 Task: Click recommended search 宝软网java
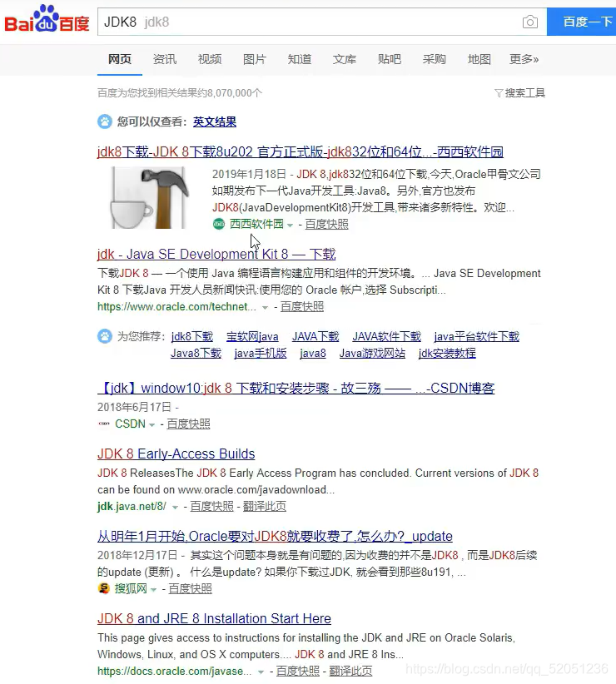(x=252, y=337)
